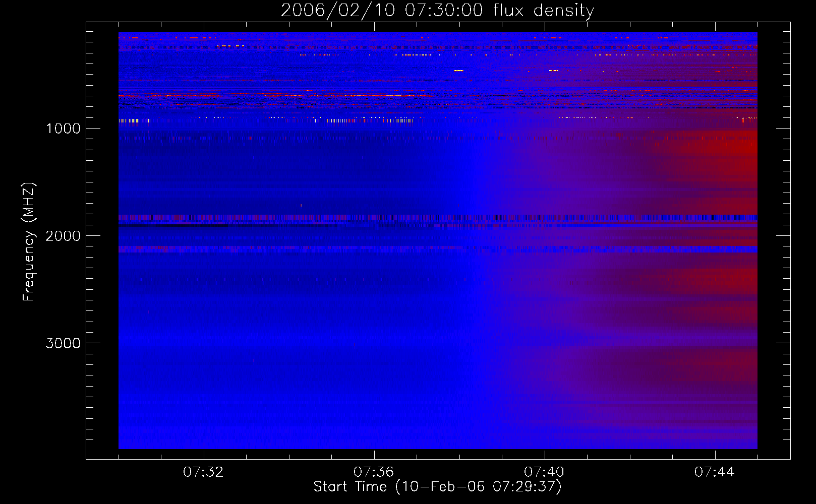The width and height of the screenshot is (816, 504).
Task: Click the 'Start Time (10-Feb-06 07:29:37)' label
Action: click(x=437, y=487)
